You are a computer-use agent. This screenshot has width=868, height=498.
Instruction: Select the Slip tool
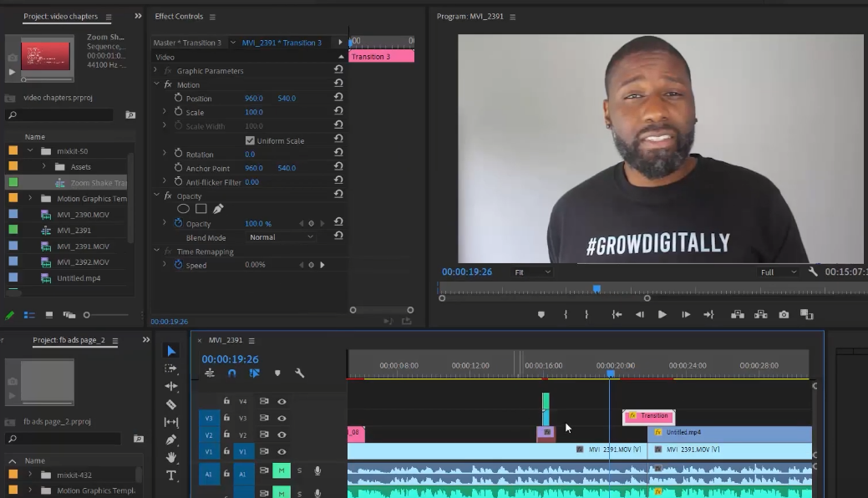(171, 422)
